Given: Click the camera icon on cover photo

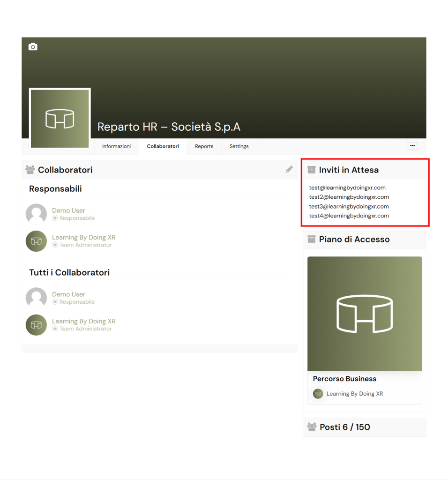Looking at the screenshot, I should [33, 46].
